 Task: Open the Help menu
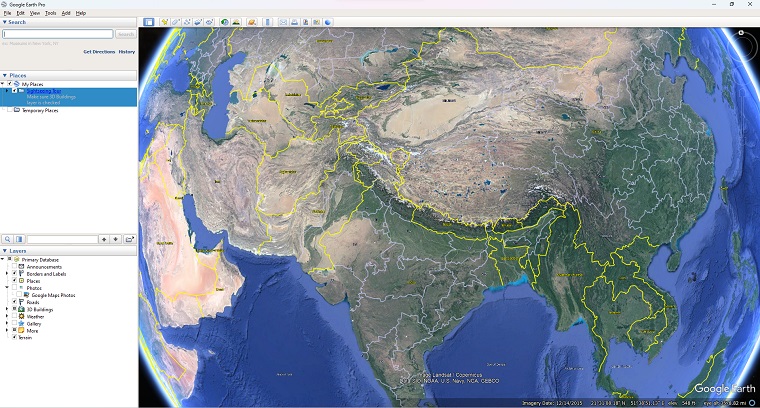pyautogui.click(x=81, y=13)
